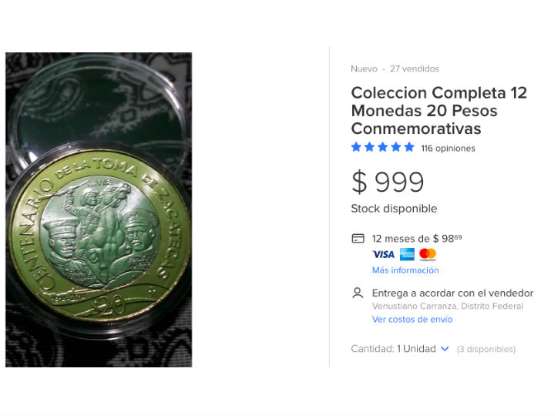This screenshot has height=416, width=555.
Task: Click the Nuevo 27 vendidos text
Action: [395, 69]
